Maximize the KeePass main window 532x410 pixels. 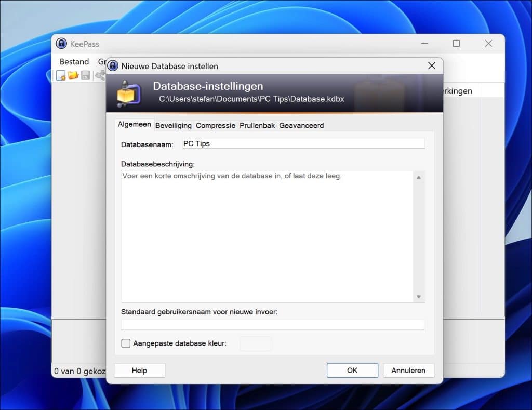click(x=456, y=44)
